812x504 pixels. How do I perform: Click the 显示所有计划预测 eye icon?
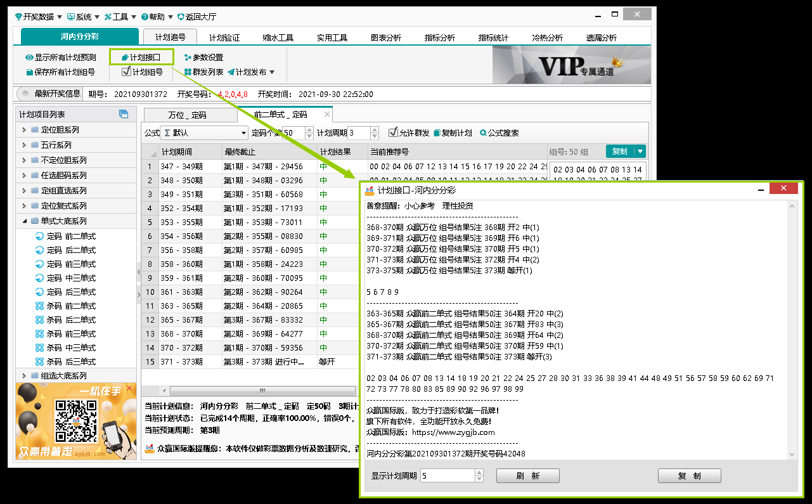pyautogui.click(x=29, y=58)
